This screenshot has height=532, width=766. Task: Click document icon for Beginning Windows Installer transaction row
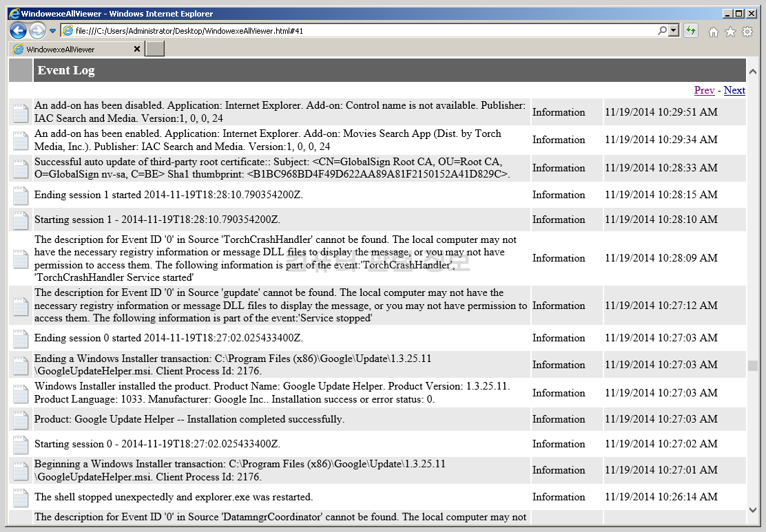(21, 471)
